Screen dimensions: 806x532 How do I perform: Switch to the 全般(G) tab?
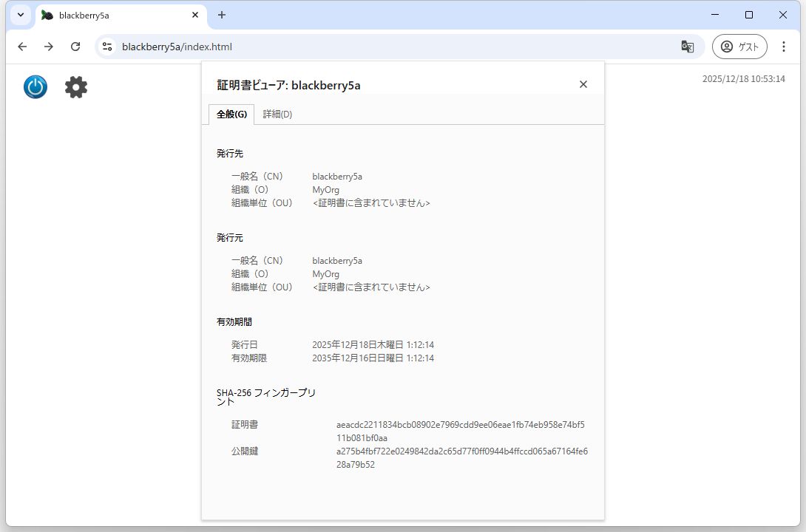(231, 115)
